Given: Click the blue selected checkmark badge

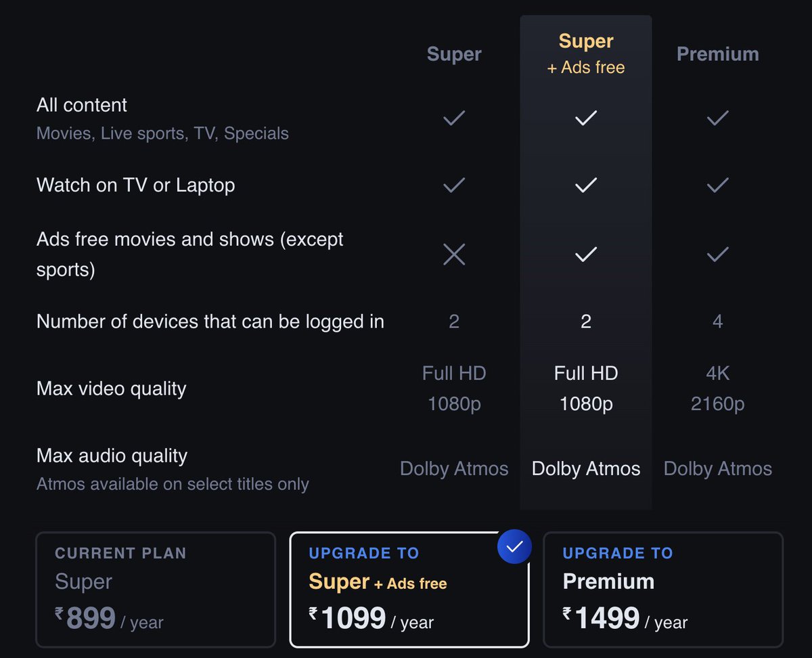Looking at the screenshot, I should click(514, 546).
